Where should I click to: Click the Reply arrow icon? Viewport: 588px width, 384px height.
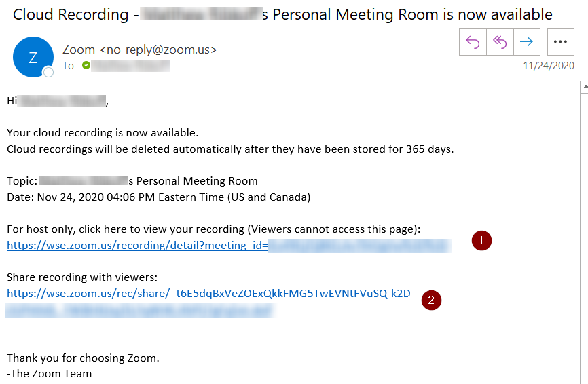(x=473, y=42)
